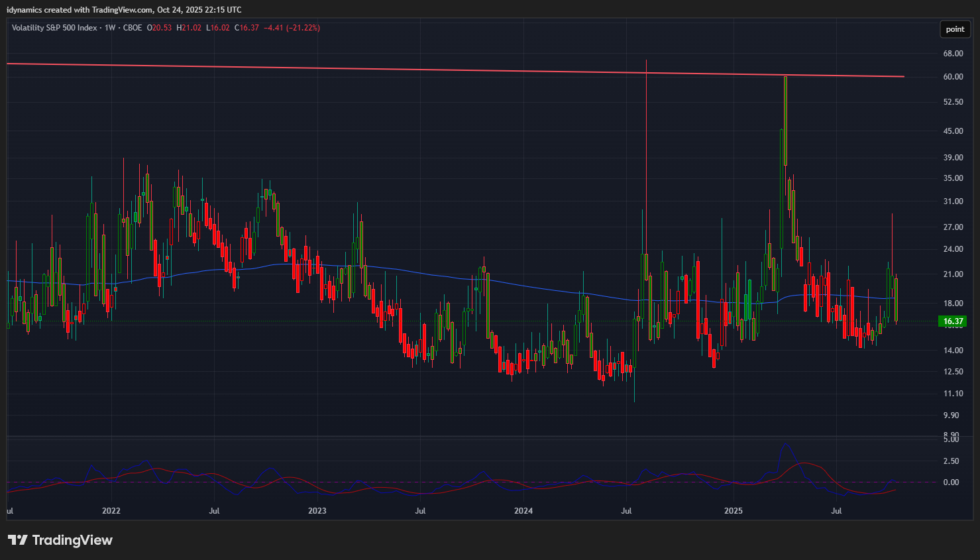This screenshot has width=980, height=560.
Task: Click the high value H21.02 in legend
Action: click(x=189, y=28)
